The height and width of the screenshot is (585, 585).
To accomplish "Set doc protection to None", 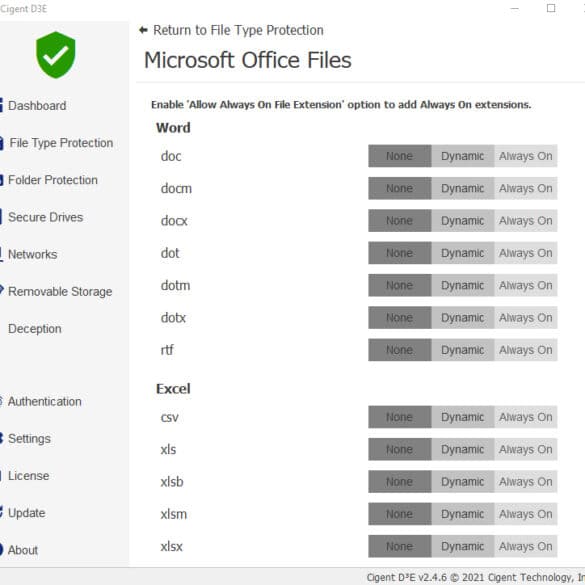I will pyautogui.click(x=400, y=156).
